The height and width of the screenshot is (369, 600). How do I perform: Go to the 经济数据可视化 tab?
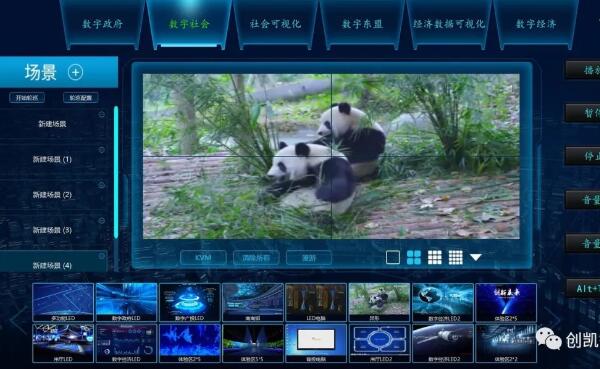pos(449,24)
